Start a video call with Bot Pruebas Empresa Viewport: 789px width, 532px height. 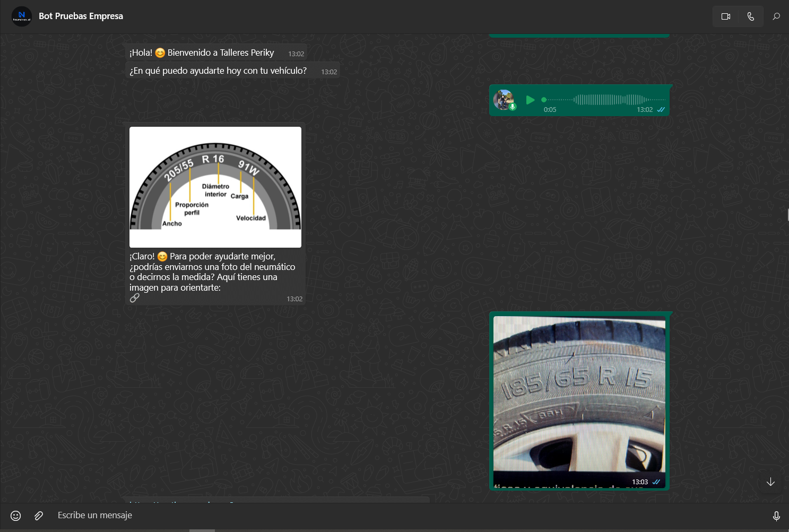725,16
